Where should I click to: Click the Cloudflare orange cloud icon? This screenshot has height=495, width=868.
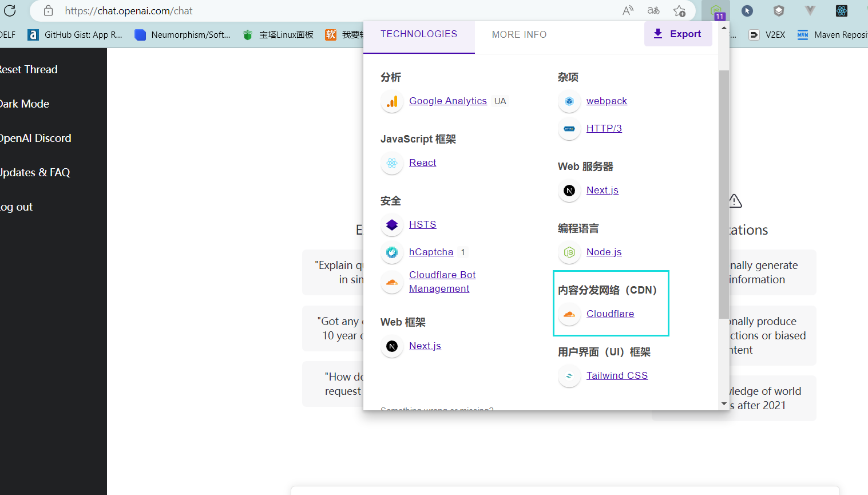point(569,314)
